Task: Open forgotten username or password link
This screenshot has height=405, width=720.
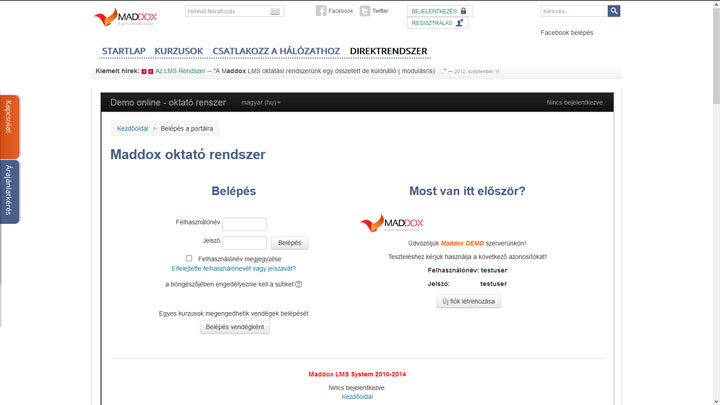Action: 234,269
